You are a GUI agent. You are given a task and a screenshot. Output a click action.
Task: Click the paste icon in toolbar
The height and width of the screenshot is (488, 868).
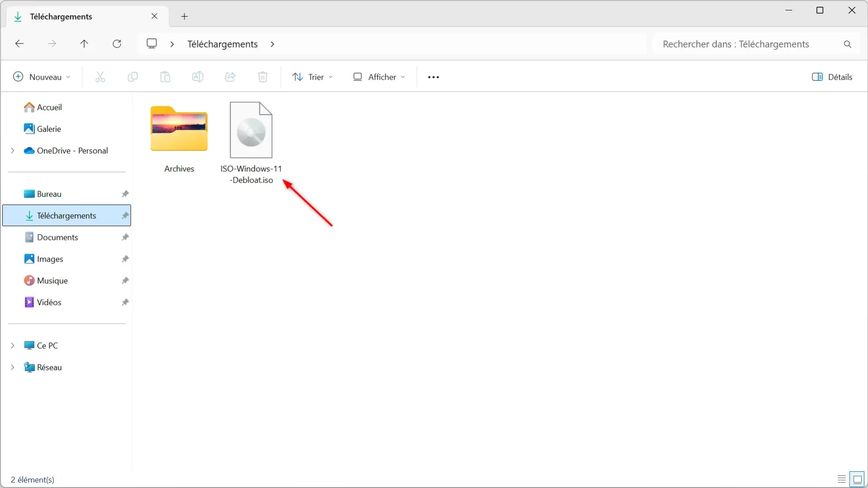(165, 76)
